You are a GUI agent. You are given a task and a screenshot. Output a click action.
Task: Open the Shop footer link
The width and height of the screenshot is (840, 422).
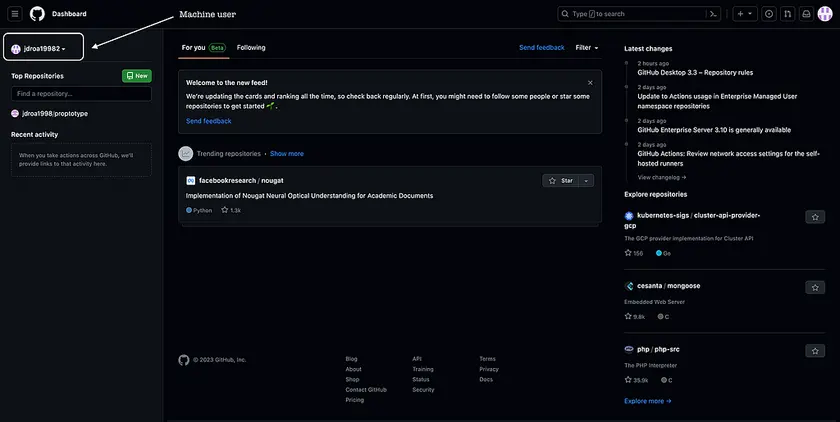pyautogui.click(x=352, y=379)
